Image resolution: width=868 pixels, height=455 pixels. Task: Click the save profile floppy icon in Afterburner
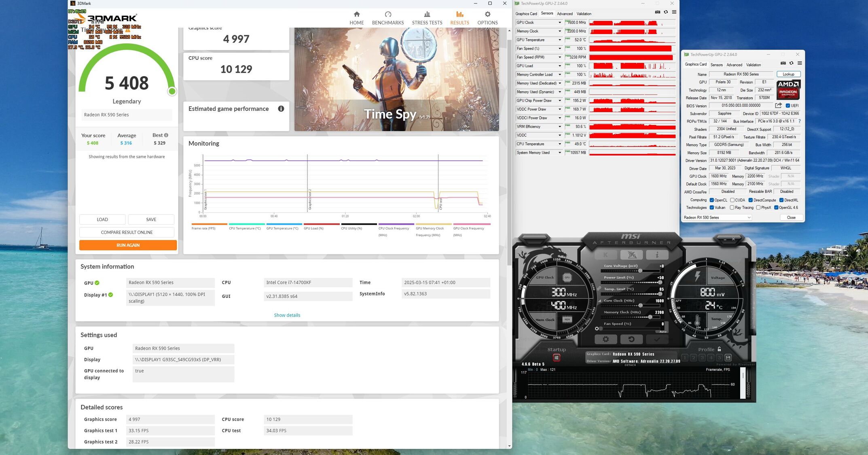click(728, 357)
